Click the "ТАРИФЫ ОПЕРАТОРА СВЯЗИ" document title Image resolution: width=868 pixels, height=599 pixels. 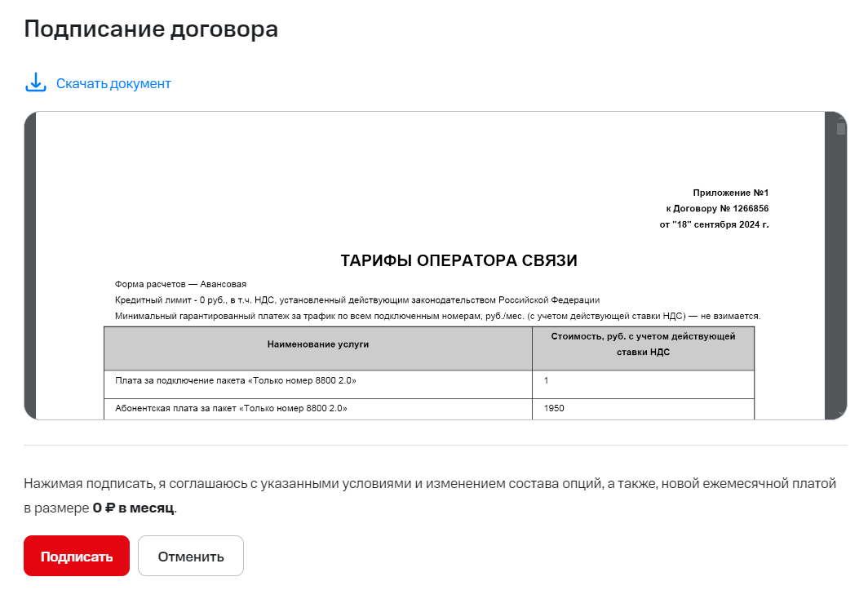pos(458,261)
